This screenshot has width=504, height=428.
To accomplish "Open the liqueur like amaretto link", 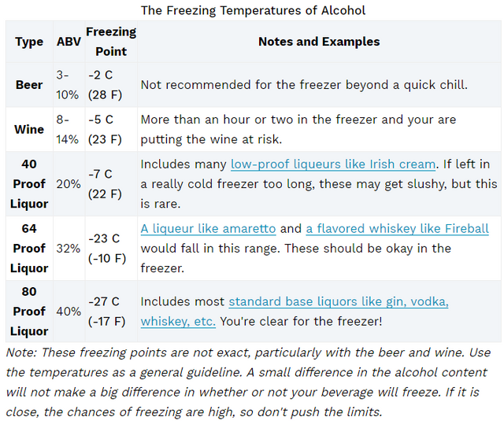I will [208, 229].
